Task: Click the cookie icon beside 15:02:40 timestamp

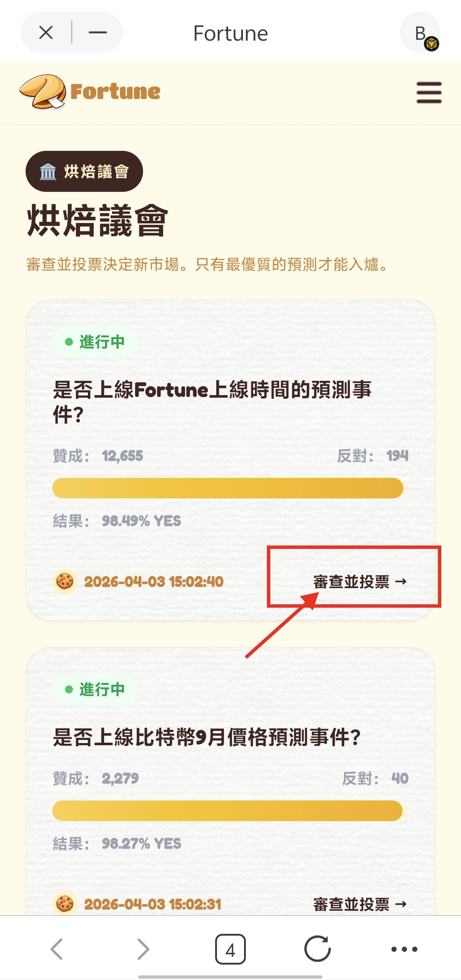Action: 65,581
